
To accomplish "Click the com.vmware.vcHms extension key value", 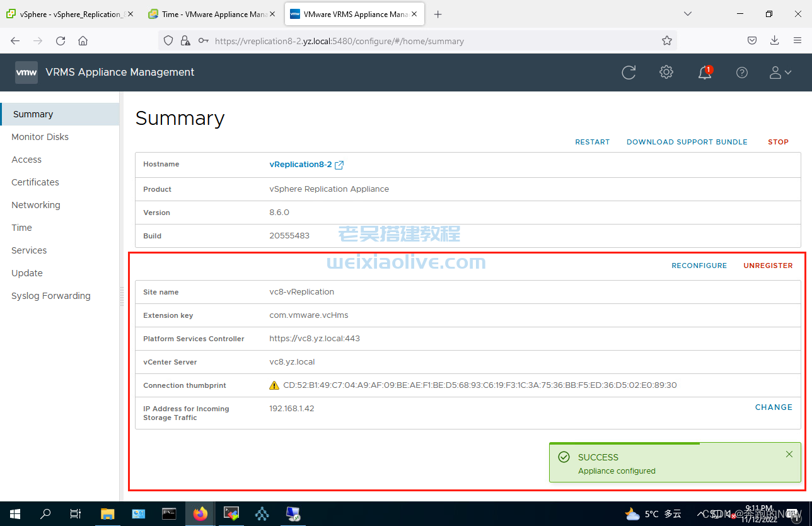I will click(x=309, y=315).
